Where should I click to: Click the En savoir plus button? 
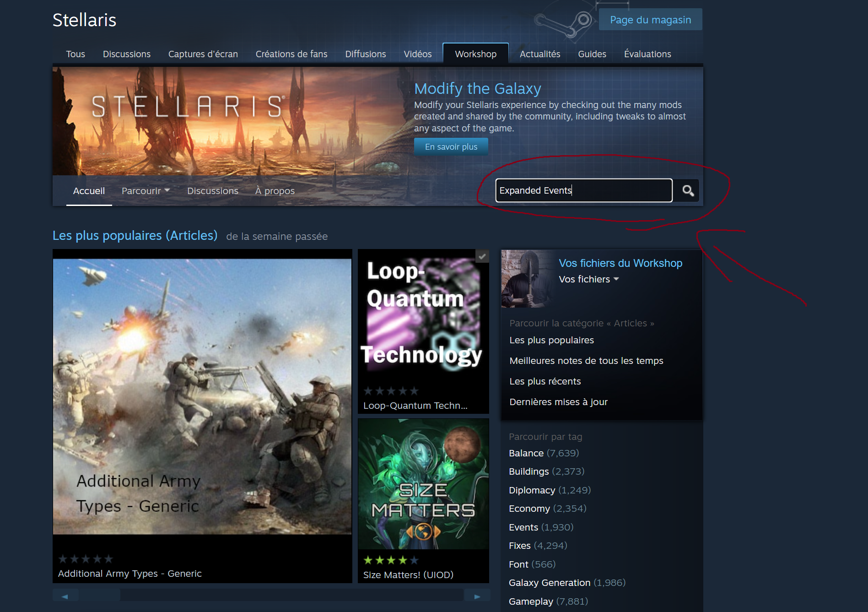click(x=451, y=146)
